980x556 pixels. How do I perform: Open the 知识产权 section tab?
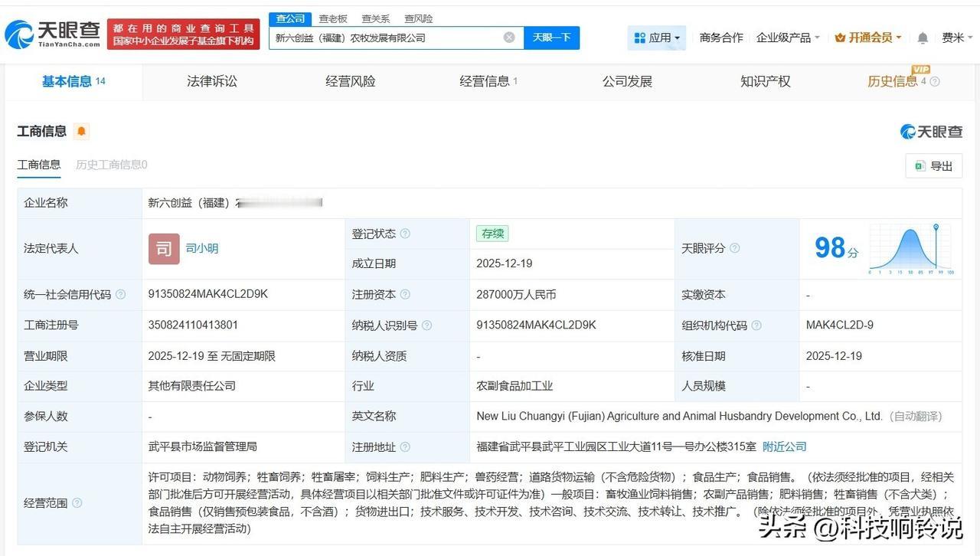click(764, 81)
